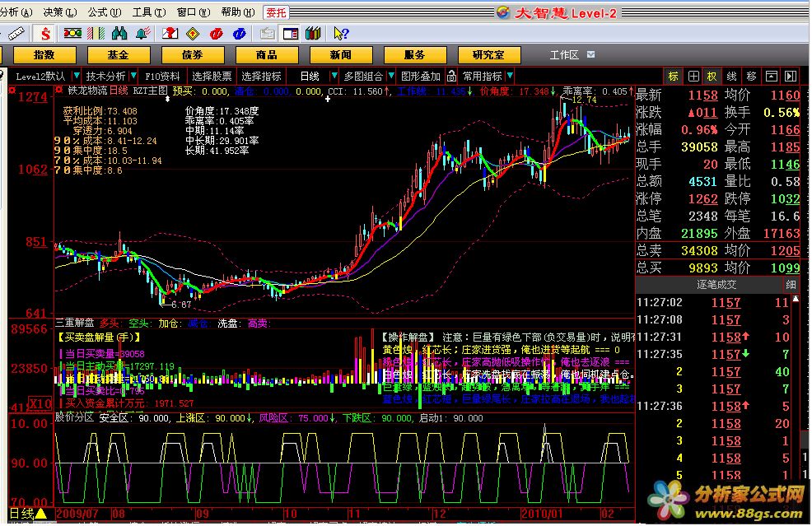Click the trade list scrollbar up arrow
Screen dimensions: 812x526
click(796, 299)
